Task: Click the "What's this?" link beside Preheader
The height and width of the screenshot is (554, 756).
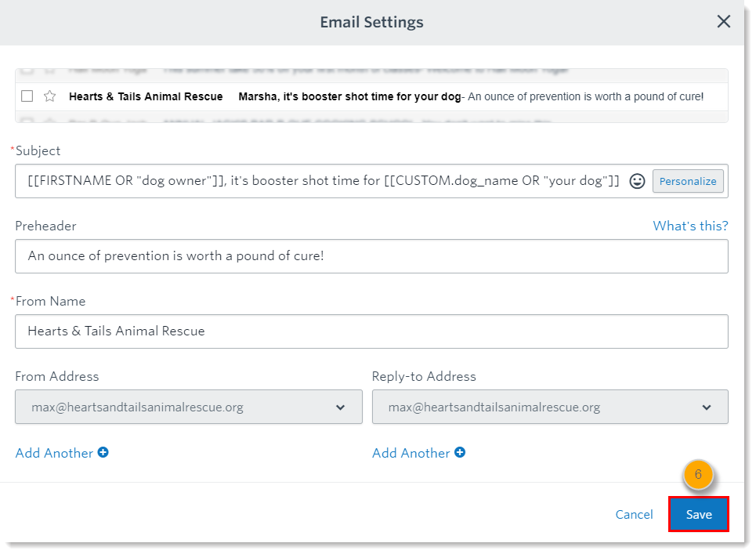Action: (x=690, y=226)
